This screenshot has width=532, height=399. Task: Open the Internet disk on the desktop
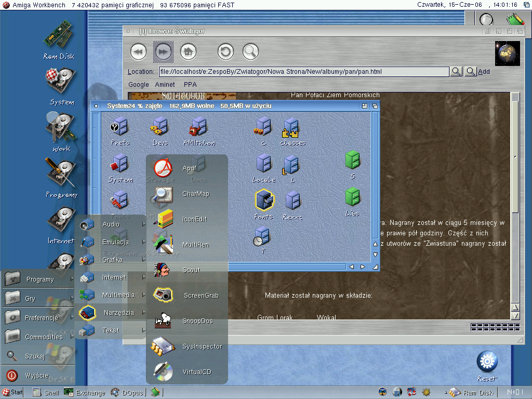point(61,224)
